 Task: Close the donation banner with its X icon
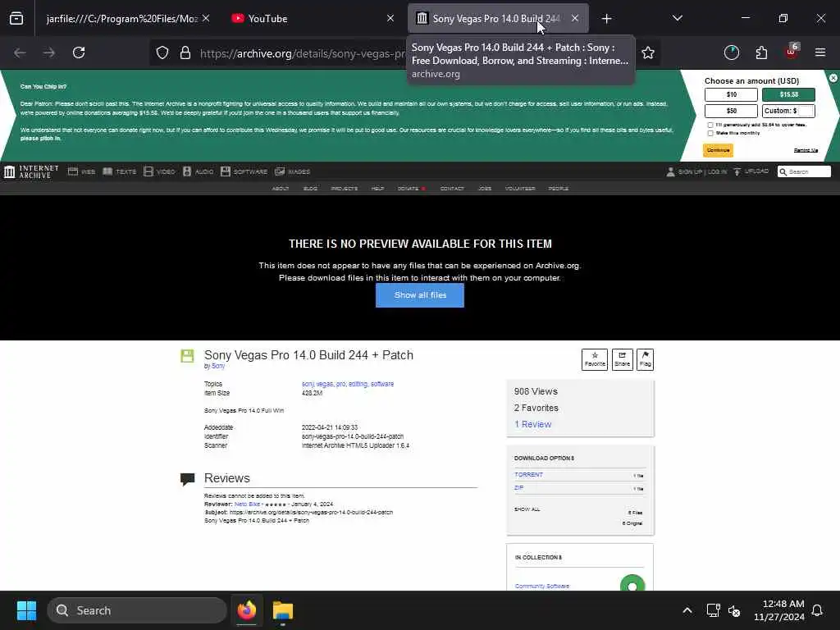(x=833, y=78)
